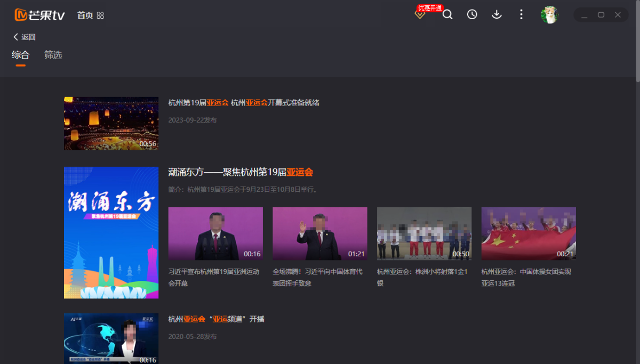Open the 潮涌东方——聚焦杭州第19届亚运会 title
The image size is (640, 364).
[241, 172]
